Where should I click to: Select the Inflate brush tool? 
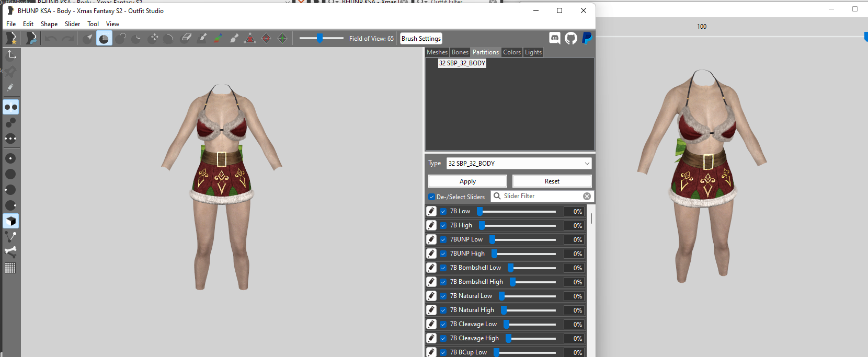[x=121, y=38]
